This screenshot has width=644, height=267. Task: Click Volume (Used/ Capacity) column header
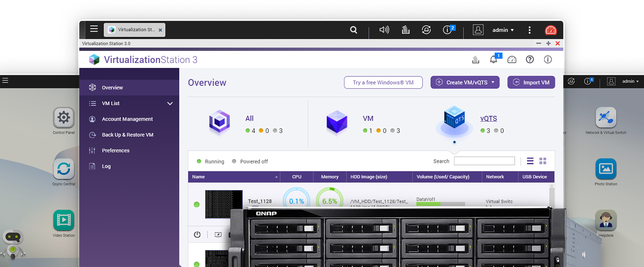tap(447, 177)
